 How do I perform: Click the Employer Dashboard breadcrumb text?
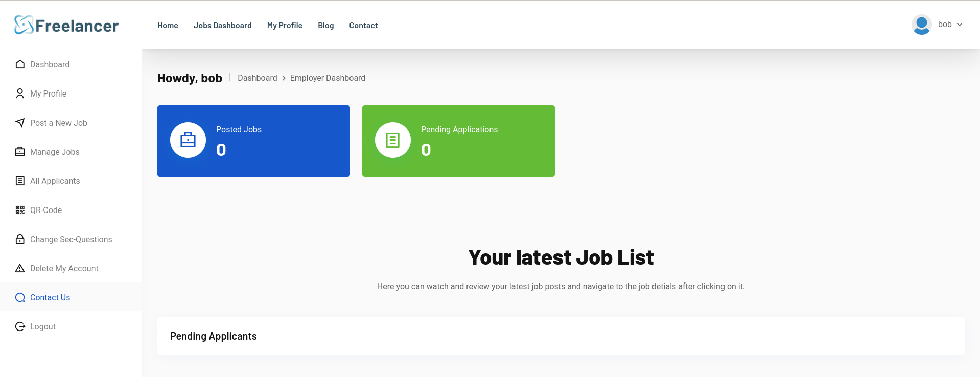click(328, 78)
